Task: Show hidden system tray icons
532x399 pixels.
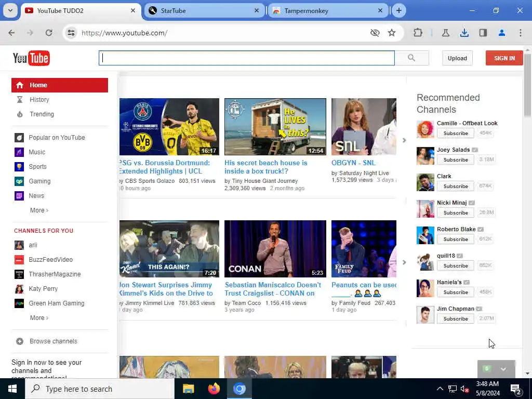Action: (x=440, y=389)
